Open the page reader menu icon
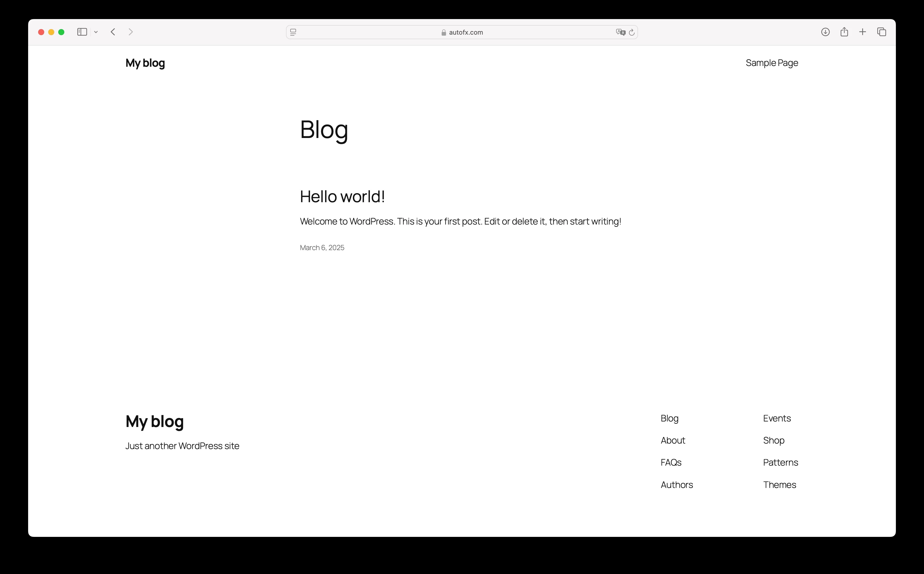924x574 pixels. [293, 32]
